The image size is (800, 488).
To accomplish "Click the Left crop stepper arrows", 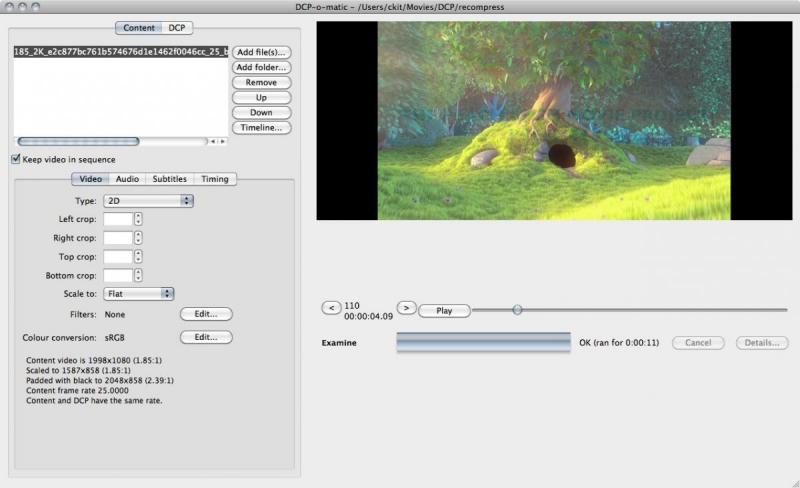I will (138, 219).
